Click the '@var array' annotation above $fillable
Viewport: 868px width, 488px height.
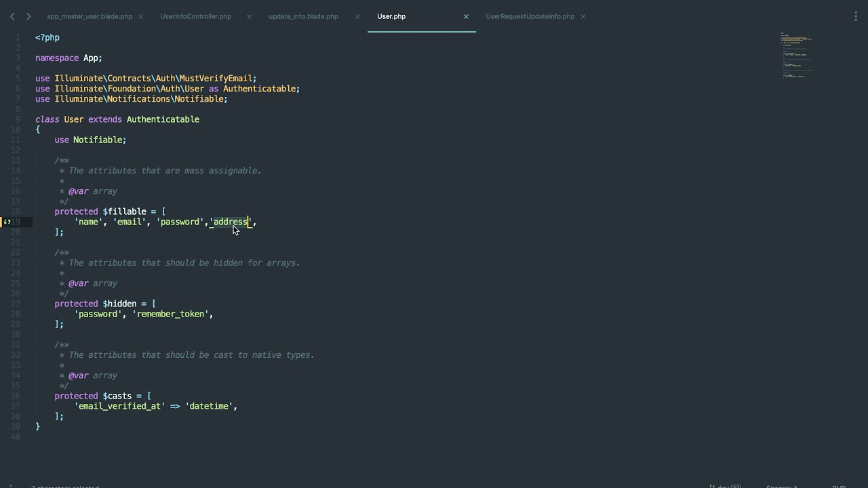93,191
